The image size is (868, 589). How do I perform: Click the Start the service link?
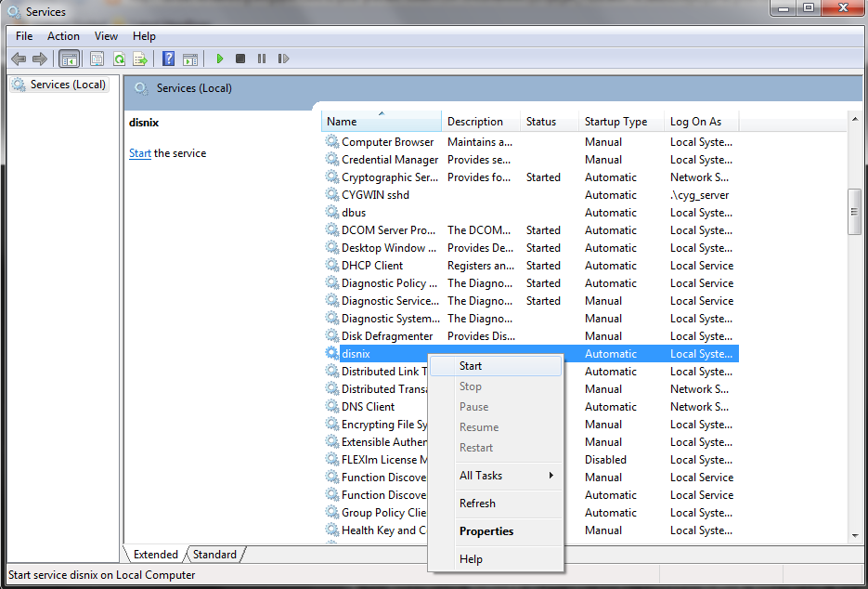tap(139, 152)
